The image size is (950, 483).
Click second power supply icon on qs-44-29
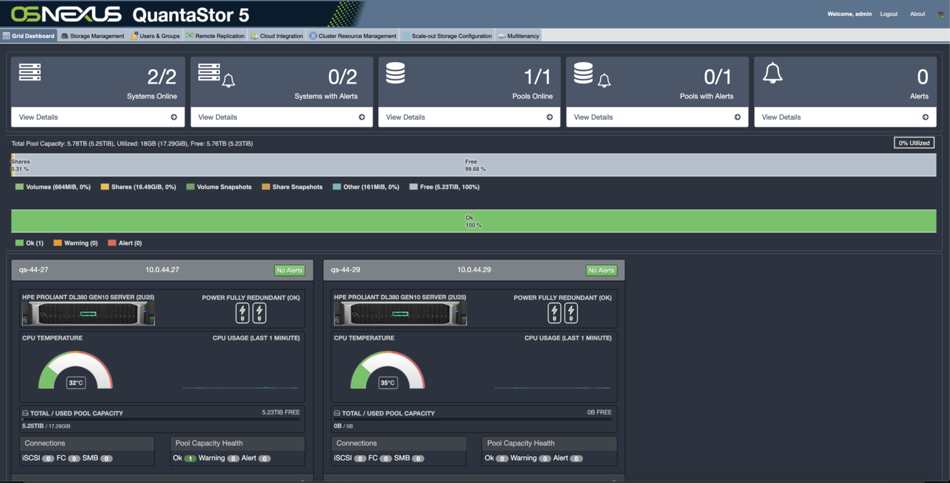tap(571, 313)
